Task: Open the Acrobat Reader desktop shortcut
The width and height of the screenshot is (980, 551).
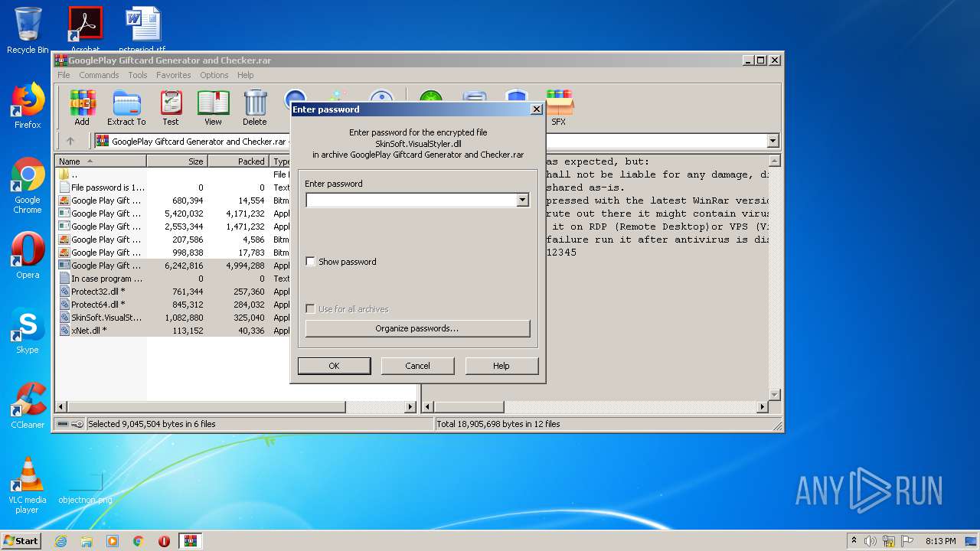Action: coord(85,29)
